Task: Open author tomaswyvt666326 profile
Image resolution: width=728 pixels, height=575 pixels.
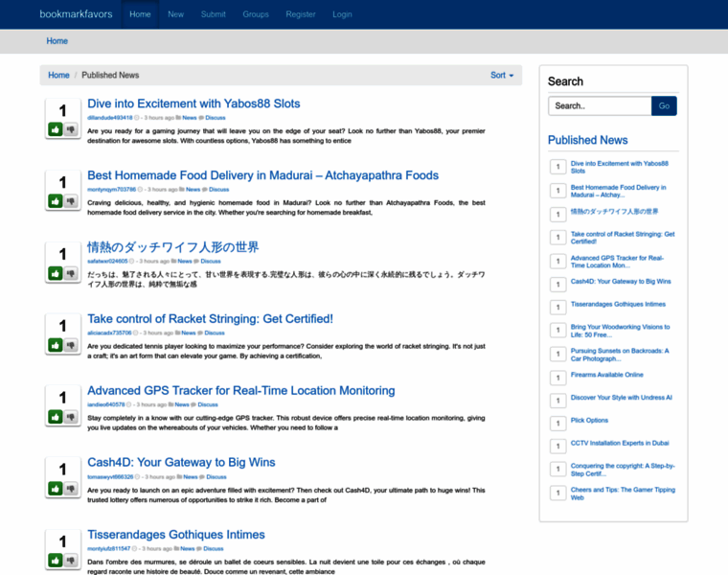Action: coord(110,477)
